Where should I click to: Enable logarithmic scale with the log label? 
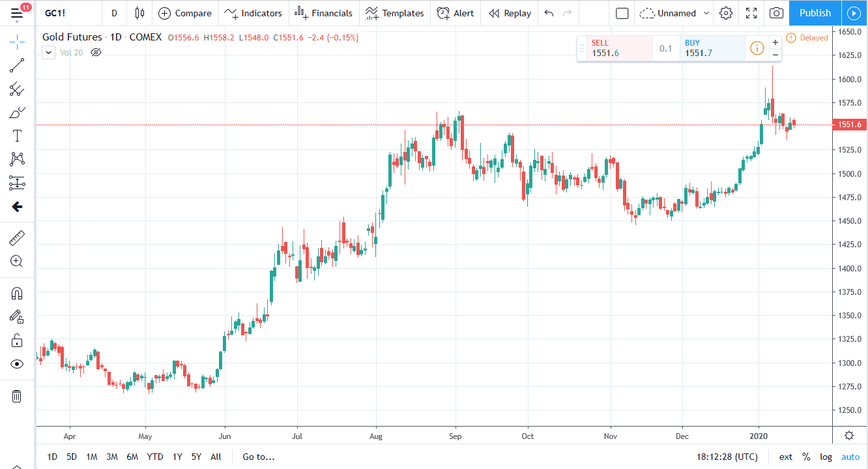(x=826, y=457)
